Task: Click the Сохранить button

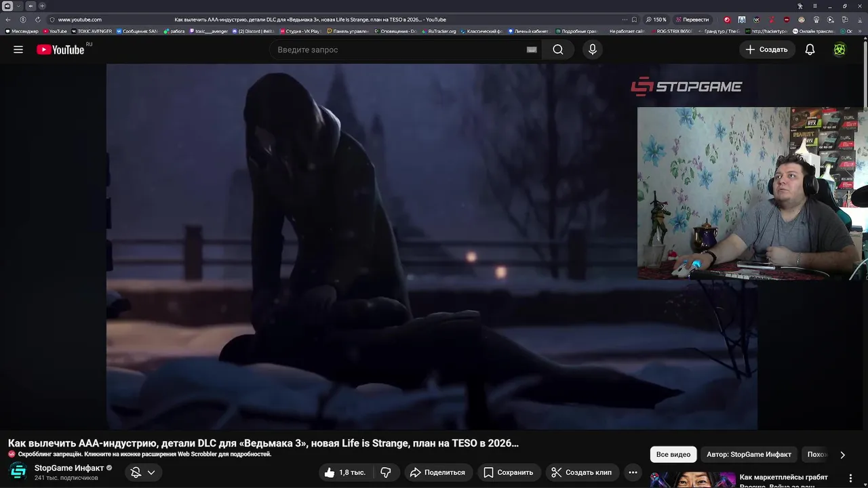Action: tap(509, 472)
